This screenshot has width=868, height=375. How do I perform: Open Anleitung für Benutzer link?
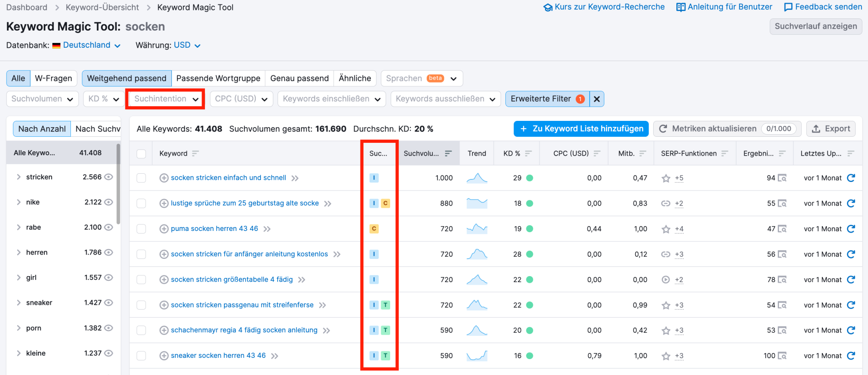[x=724, y=7]
